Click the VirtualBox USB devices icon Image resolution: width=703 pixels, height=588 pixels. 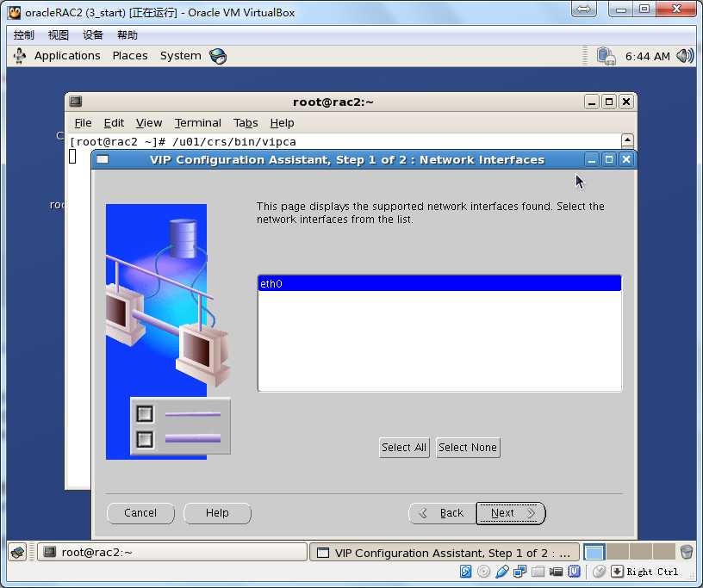(x=502, y=572)
